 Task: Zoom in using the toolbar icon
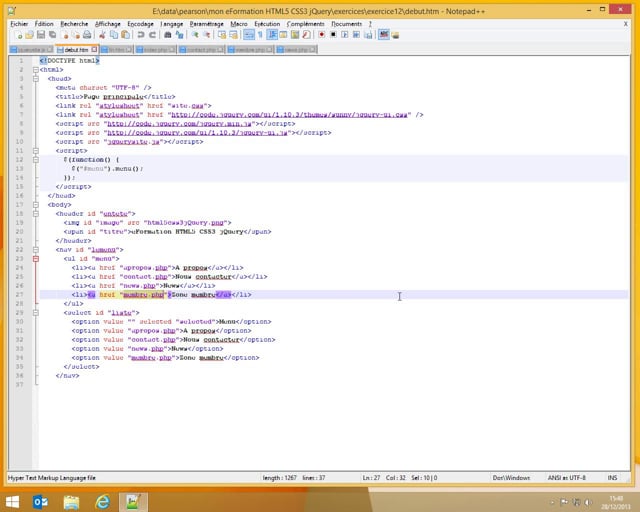195,35
